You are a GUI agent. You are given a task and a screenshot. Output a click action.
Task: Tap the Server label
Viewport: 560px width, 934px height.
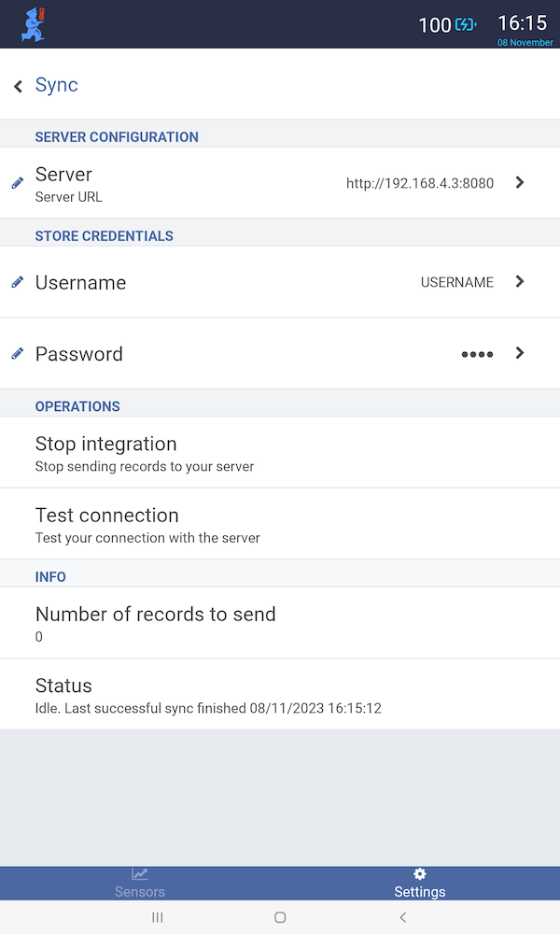[63, 175]
